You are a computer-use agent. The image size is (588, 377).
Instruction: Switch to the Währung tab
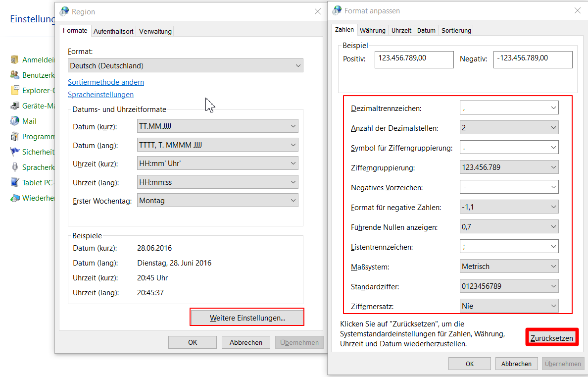372,30
